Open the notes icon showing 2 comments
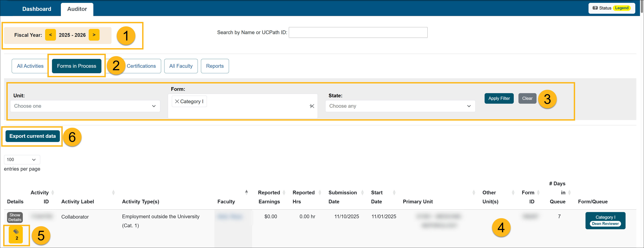 coord(16,235)
